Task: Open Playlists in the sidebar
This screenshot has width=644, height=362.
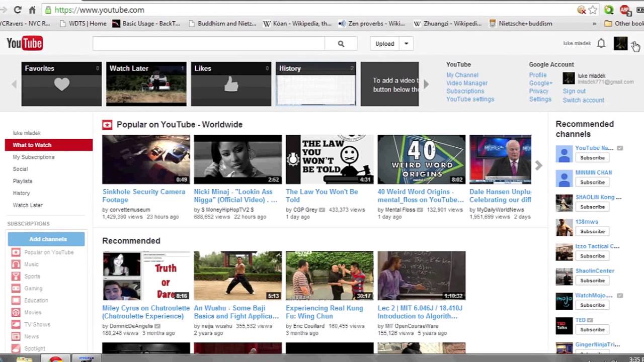Action: pyautogui.click(x=23, y=181)
